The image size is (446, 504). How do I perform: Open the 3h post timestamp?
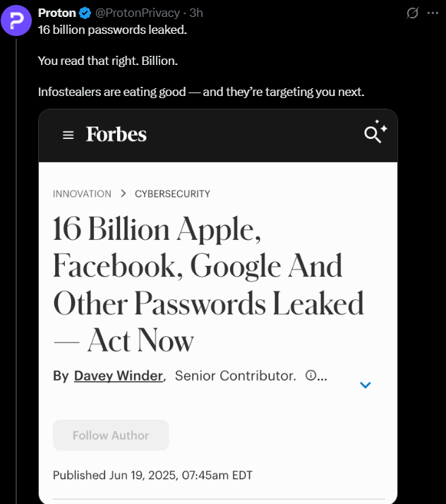196,13
